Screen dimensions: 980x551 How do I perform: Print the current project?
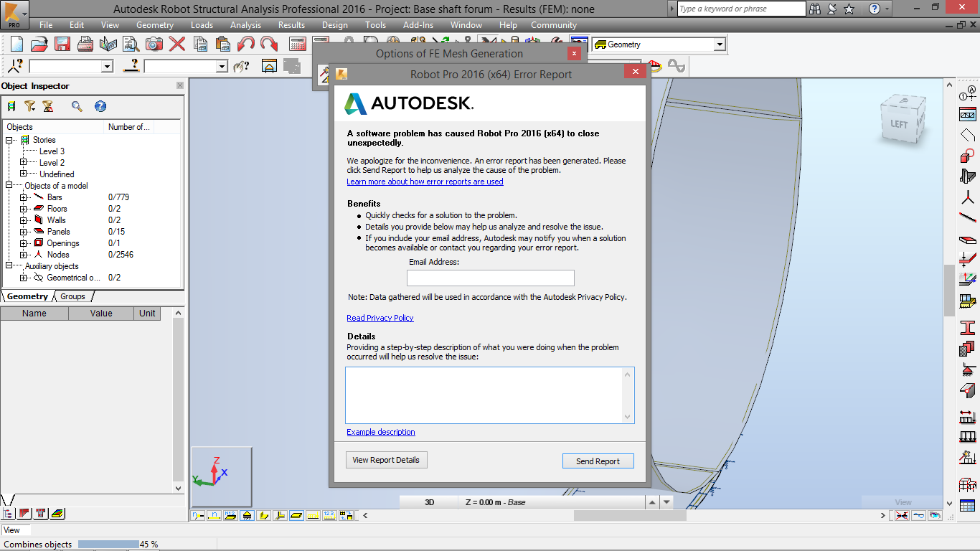(86, 44)
